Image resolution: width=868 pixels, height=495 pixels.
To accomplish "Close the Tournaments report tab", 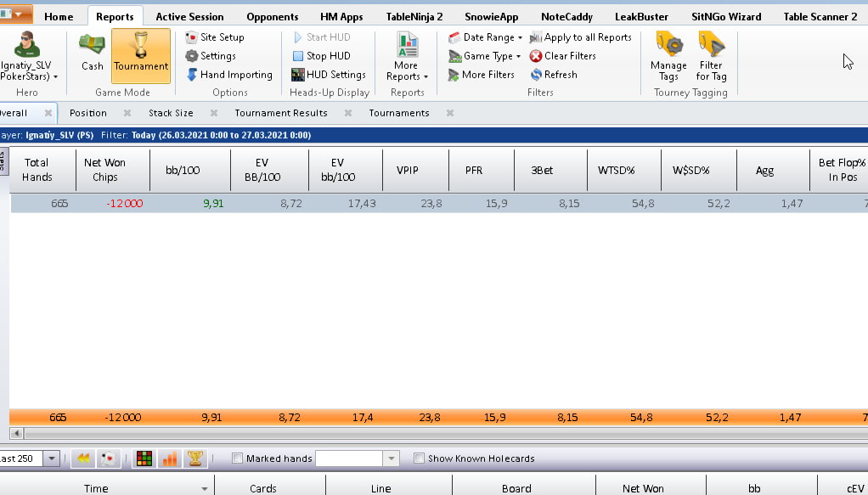I will point(450,113).
